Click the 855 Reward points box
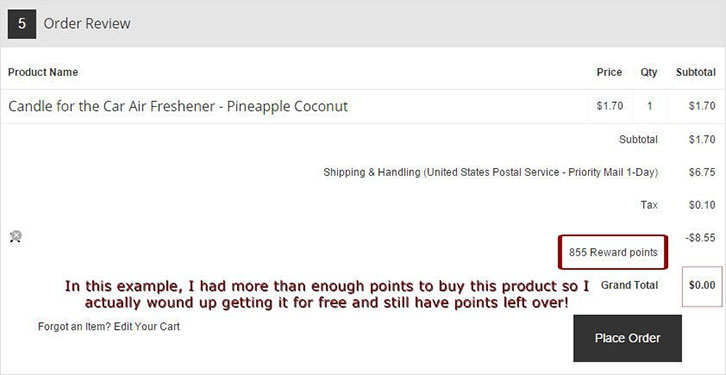726x375 pixels. coord(613,252)
